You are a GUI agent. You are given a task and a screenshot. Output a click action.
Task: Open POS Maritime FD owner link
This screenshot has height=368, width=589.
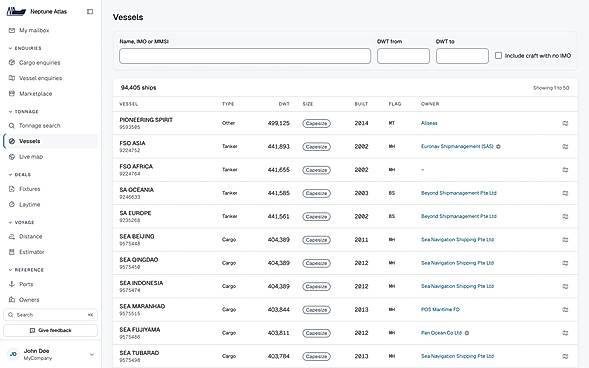pos(440,309)
